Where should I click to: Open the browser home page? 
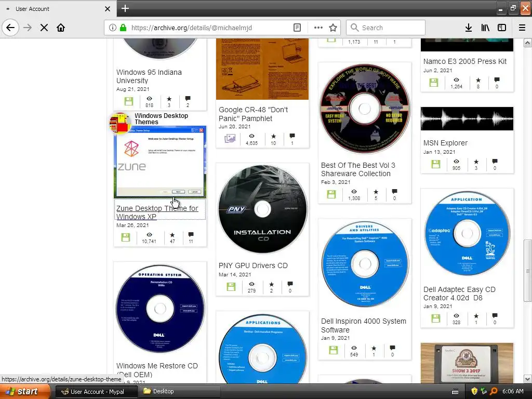click(x=61, y=28)
